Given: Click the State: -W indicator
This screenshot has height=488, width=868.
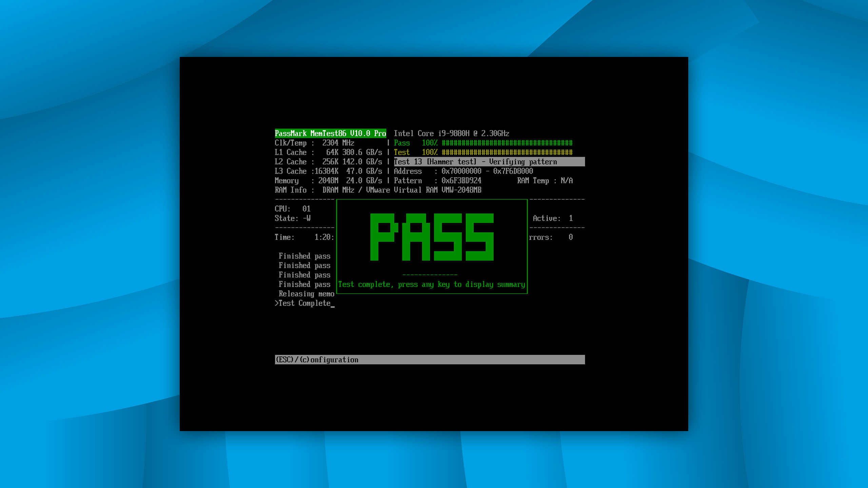Looking at the screenshot, I should tap(293, 218).
